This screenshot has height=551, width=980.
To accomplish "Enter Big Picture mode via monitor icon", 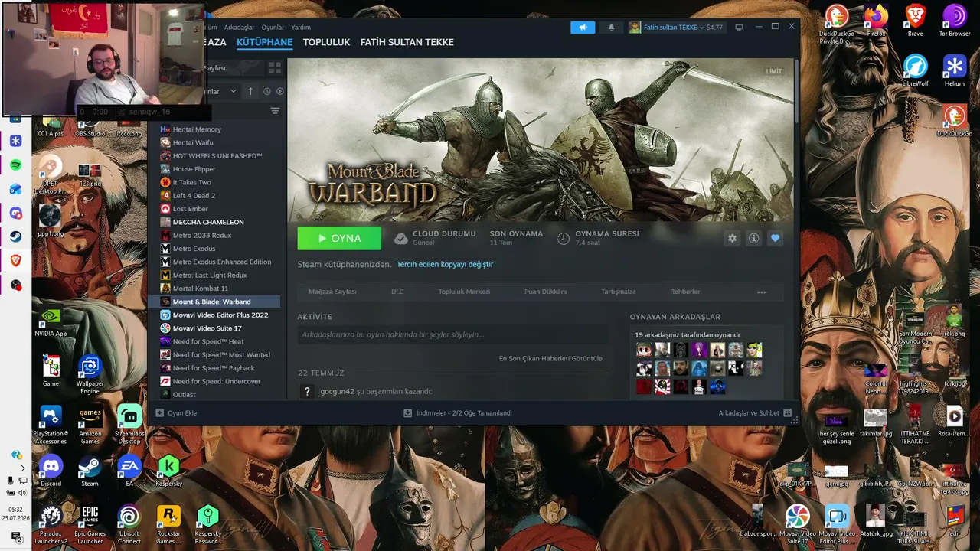I will (x=739, y=28).
